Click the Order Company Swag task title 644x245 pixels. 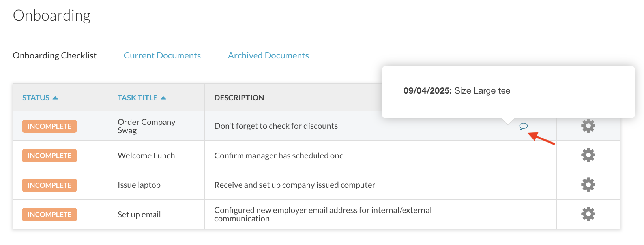tap(146, 126)
